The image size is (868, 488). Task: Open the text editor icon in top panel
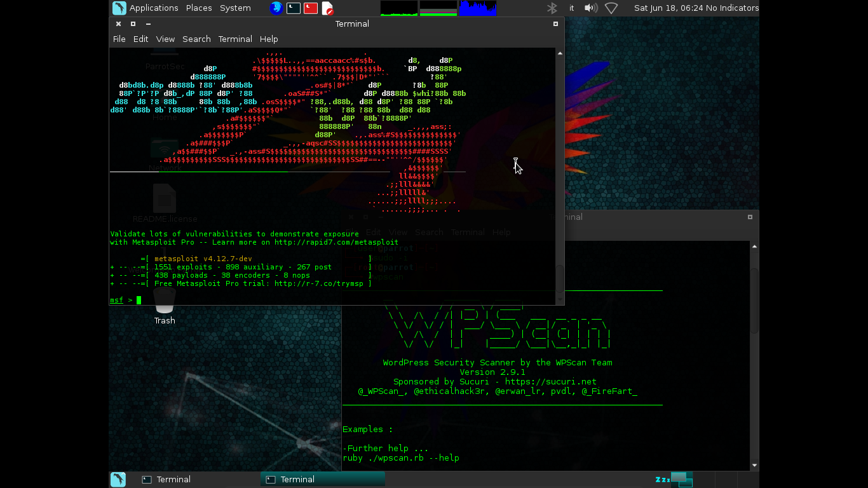329,8
